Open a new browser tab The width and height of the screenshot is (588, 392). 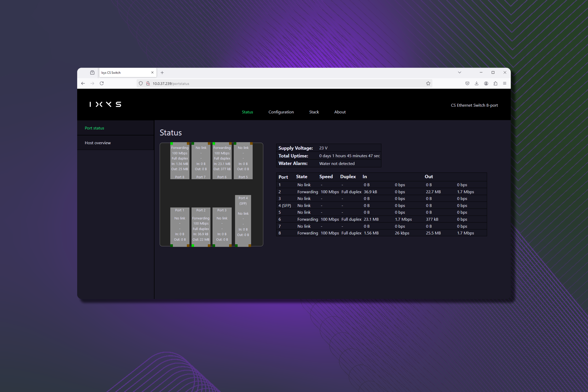coord(162,72)
